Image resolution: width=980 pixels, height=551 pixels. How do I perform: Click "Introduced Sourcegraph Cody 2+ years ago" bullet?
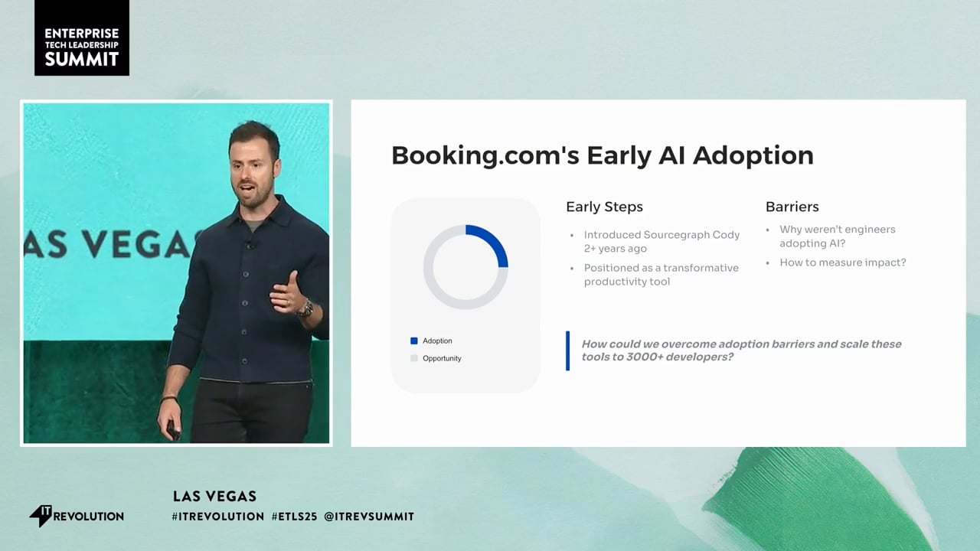[x=661, y=242]
